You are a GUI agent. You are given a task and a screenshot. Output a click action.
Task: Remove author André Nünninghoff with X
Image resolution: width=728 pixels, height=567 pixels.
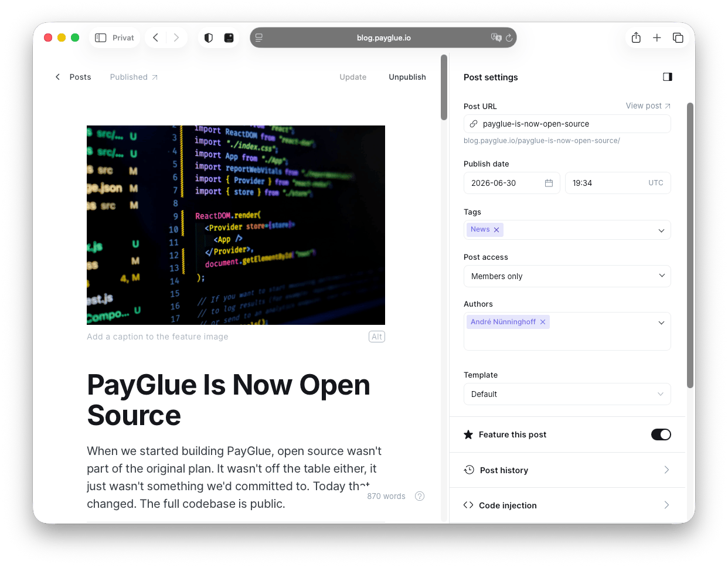coord(543,322)
